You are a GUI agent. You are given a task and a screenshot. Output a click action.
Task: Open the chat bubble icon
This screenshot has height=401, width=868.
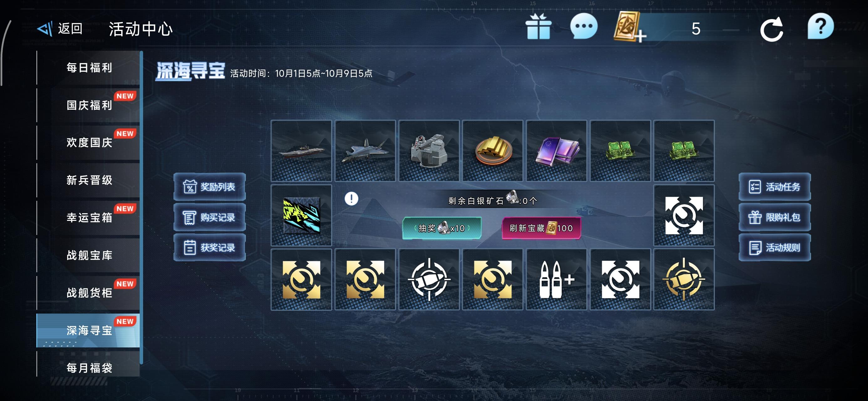coord(584,26)
